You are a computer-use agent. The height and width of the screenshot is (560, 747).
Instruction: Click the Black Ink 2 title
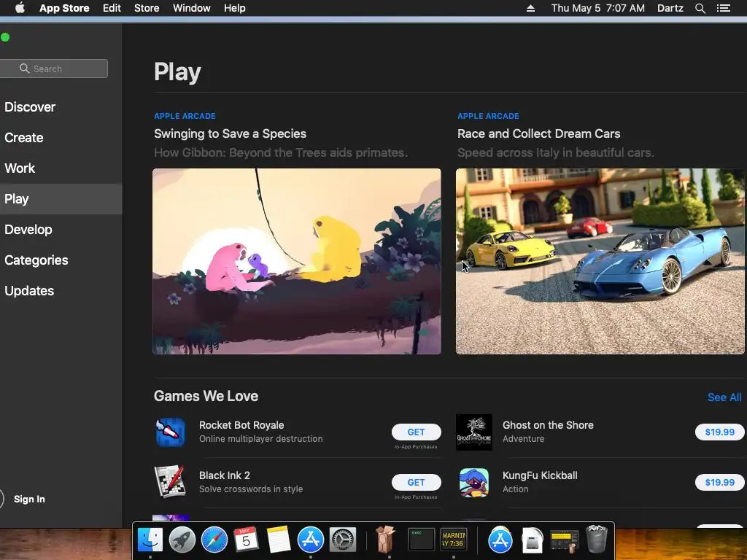click(225, 475)
